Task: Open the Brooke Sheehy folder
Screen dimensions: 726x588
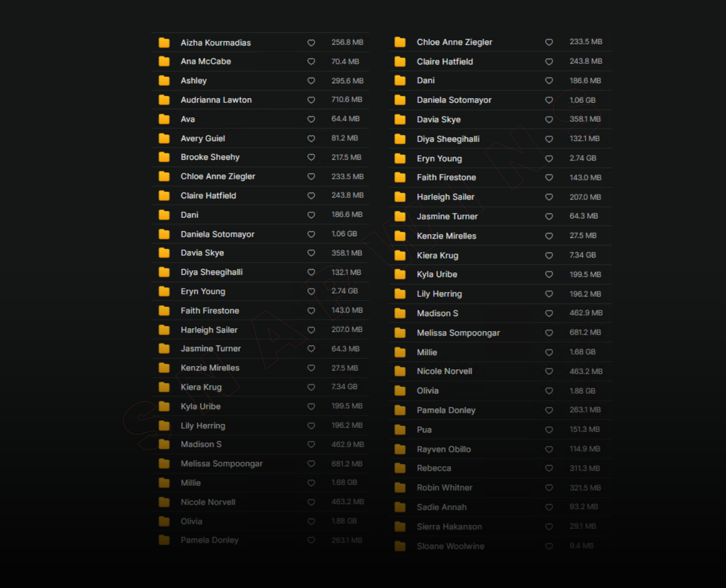Action: (x=210, y=157)
